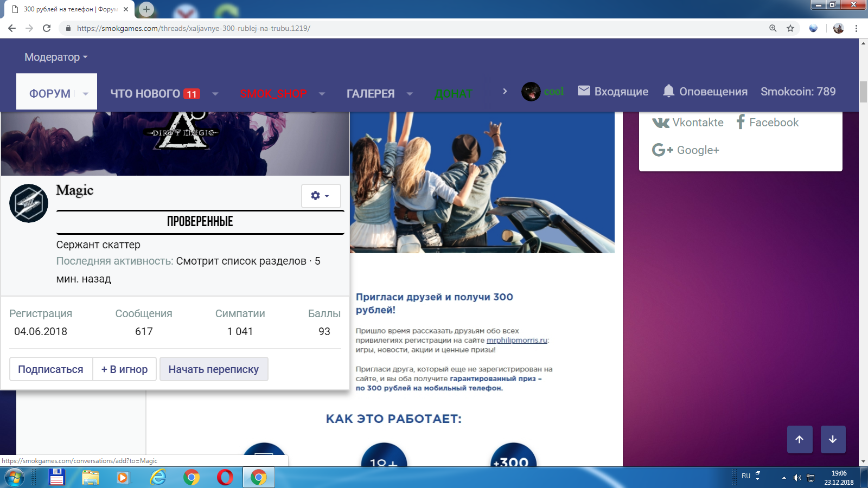Go back to the previous page

click(x=12, y=28)
